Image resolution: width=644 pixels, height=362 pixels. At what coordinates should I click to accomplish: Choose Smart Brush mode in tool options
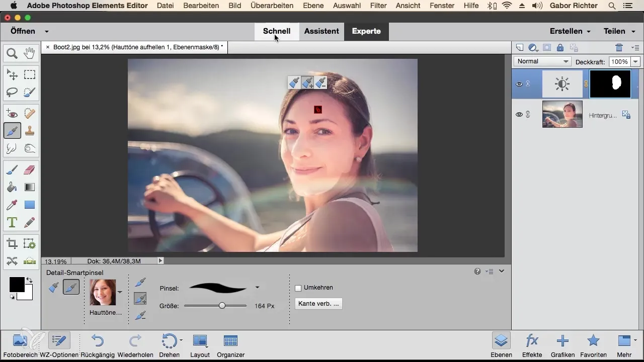tap(54, 287)
